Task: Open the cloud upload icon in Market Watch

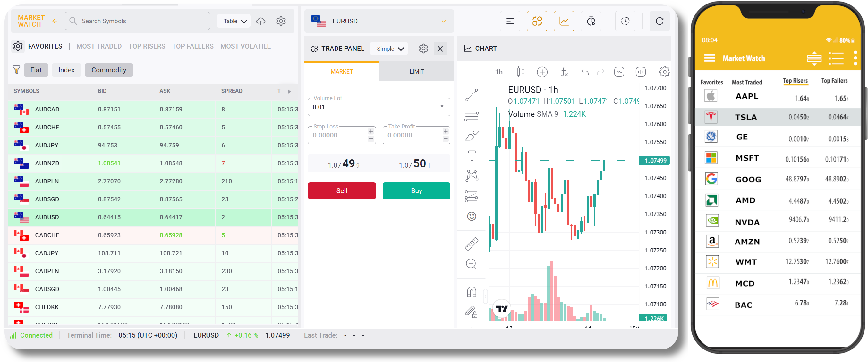Action: [261, 21]
